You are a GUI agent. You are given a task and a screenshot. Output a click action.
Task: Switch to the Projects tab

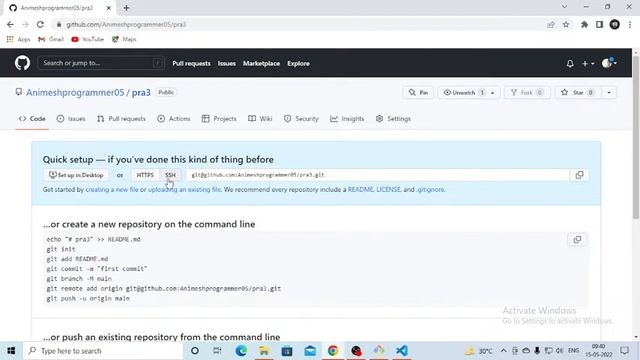coord(219,119)
